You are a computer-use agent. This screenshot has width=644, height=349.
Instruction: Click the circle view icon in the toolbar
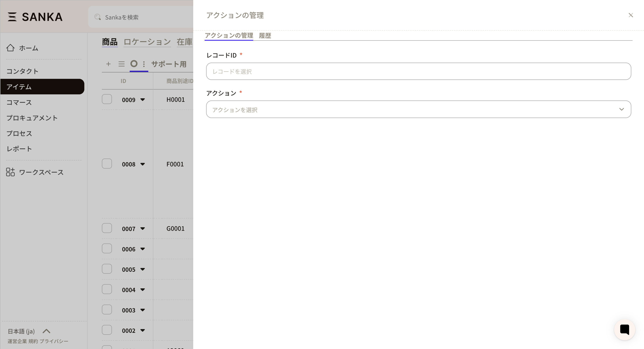pos(134,64)
